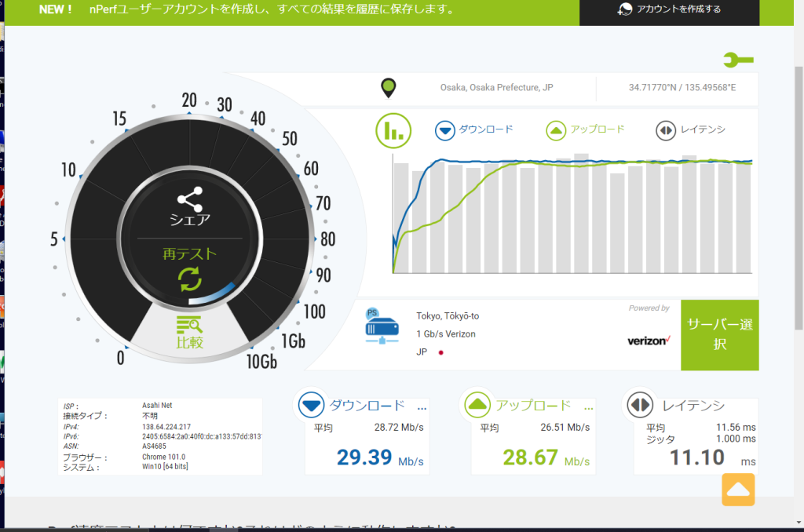Click the 11.56 ms average latency
The image size is (804, 532).
(736, 428)
